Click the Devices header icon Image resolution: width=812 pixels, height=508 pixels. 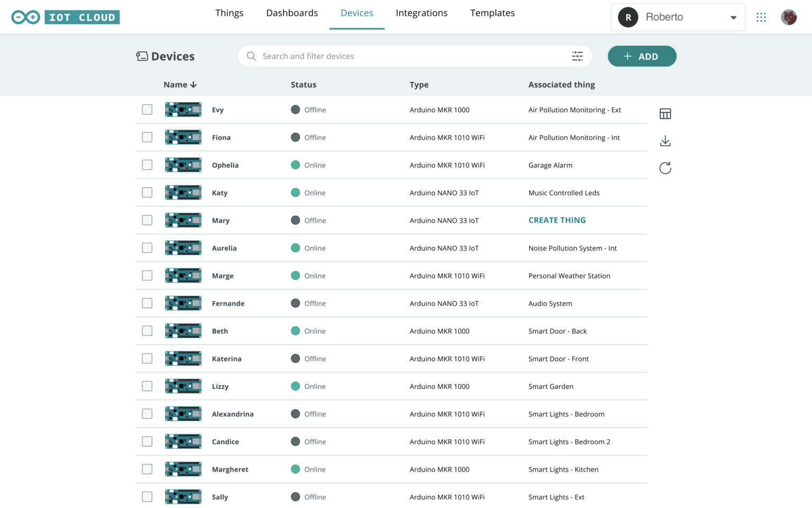[x=142, y=56]
